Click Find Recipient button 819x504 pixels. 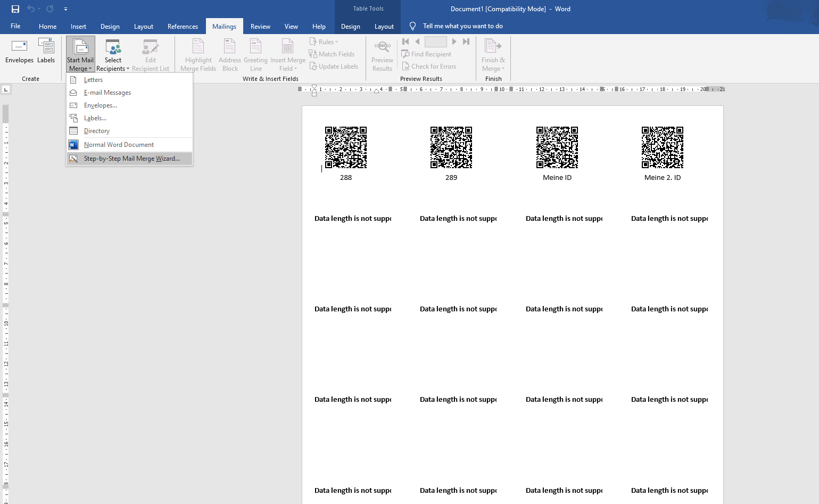426,54
